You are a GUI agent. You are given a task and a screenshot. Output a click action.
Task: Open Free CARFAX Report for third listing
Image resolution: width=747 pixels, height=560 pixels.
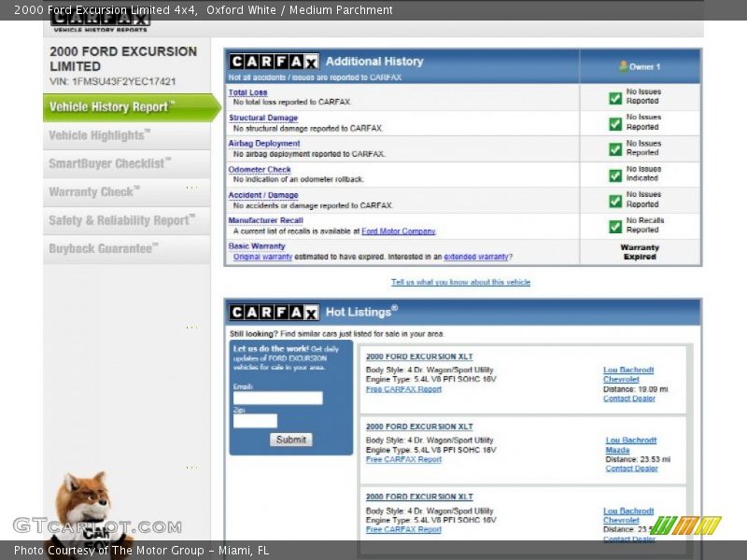click(x=403, y=529)
